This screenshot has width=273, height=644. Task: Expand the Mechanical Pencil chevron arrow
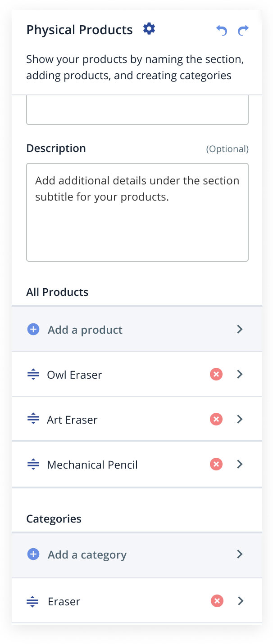point(240,464)
